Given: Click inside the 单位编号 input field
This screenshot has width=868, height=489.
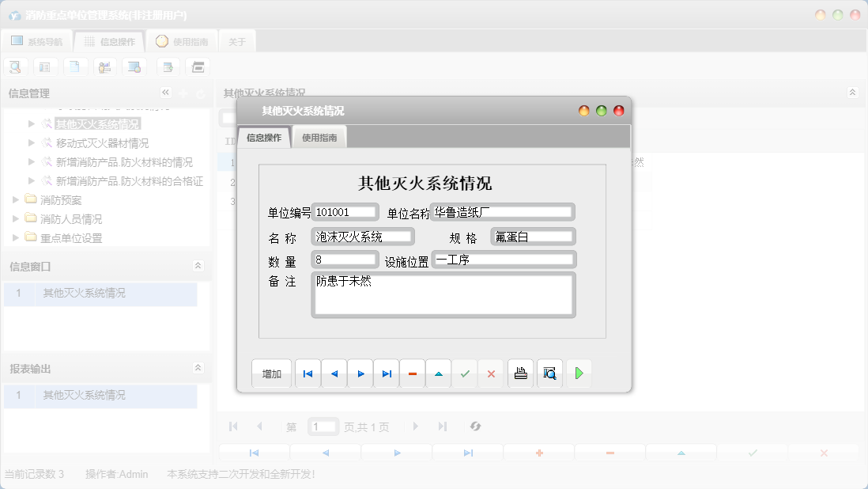Looking at the screenshot, I should (x=345, y=211).
